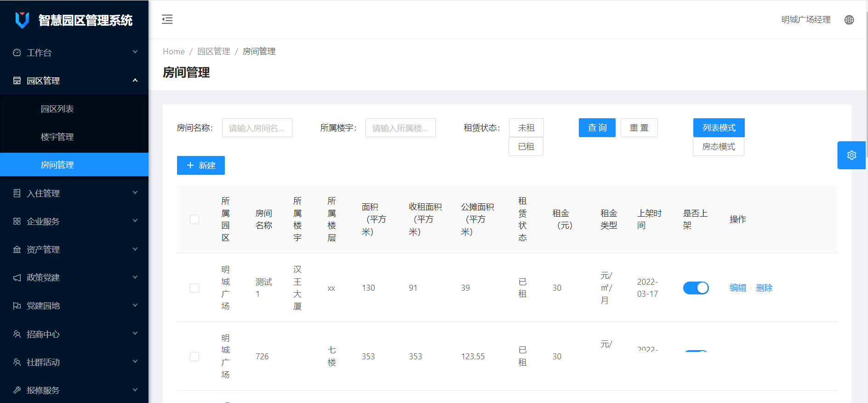The height and width of the screenshot is (403, 868).
Task: Click the 工作台 dashboard icon
Action: [17, 52]
